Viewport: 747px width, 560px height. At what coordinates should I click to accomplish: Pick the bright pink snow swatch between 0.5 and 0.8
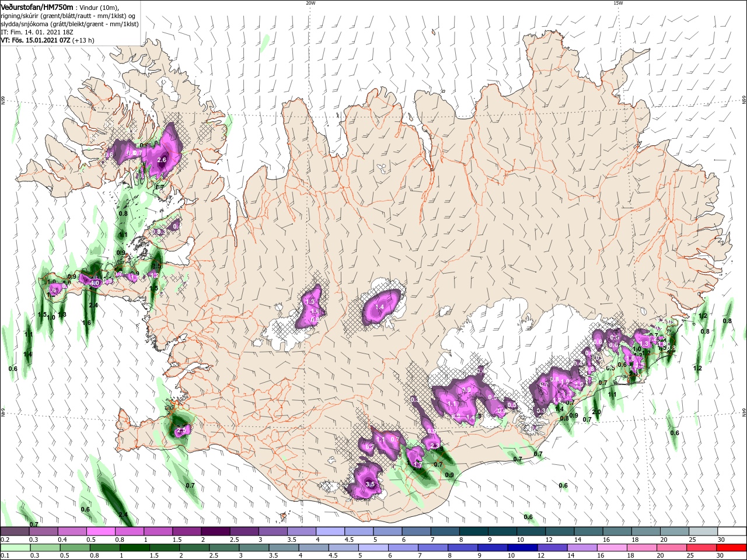coord(100,531)
